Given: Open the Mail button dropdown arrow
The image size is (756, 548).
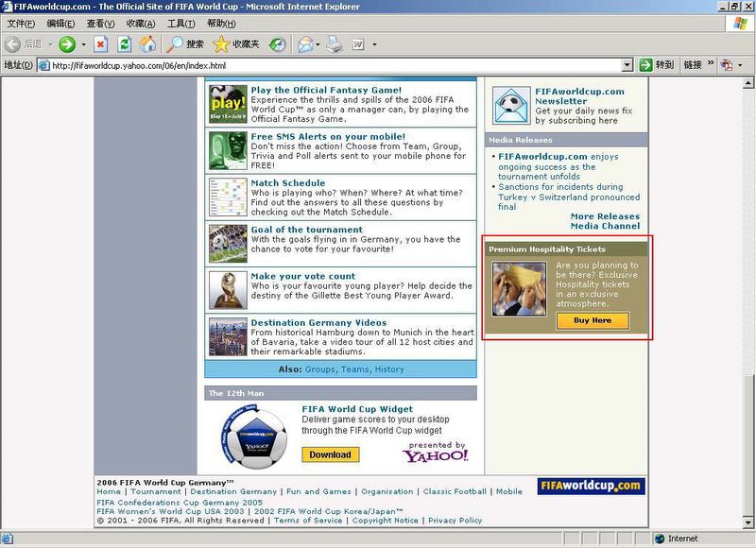Looking at the screenshot, I should [x=318, y=44].
